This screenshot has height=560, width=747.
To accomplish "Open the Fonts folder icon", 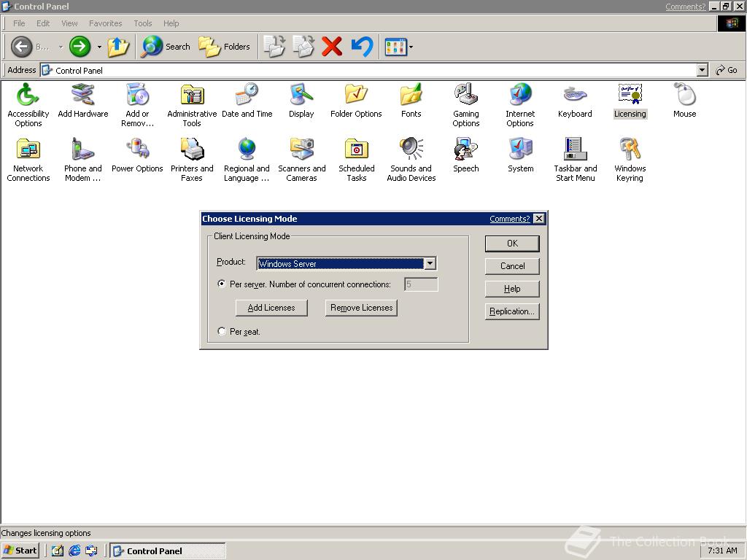I will click(x=411, y=101).
